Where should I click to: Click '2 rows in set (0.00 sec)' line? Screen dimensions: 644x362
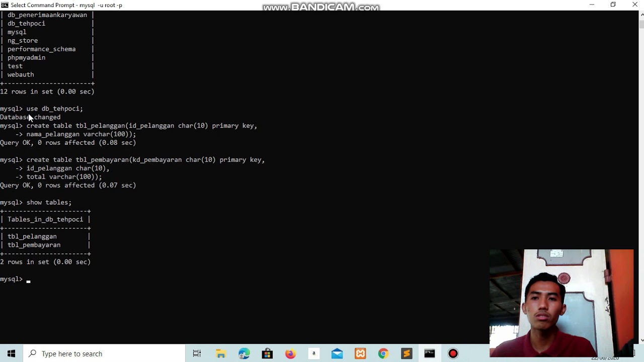pos(45,262)
